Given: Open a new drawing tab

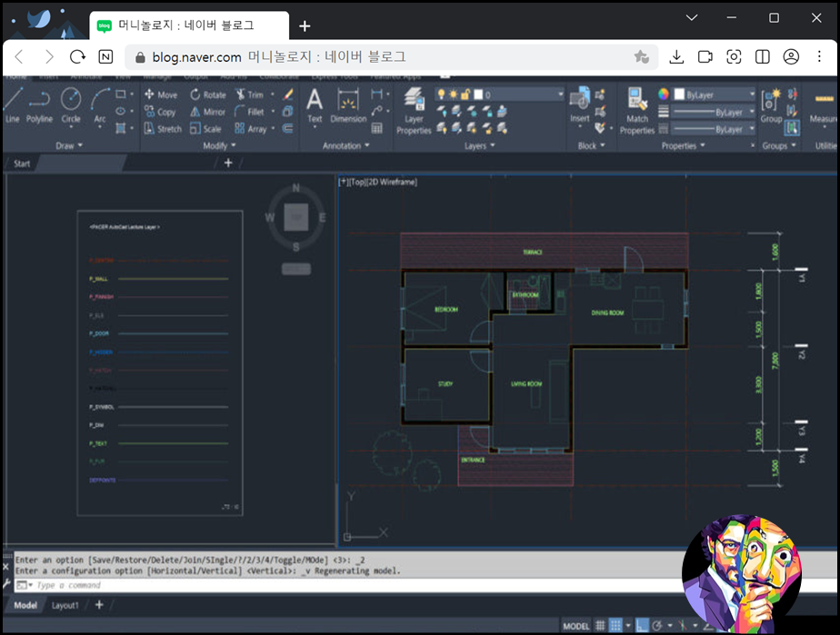Looking at the screenshot, I should [x=228, y=163].
